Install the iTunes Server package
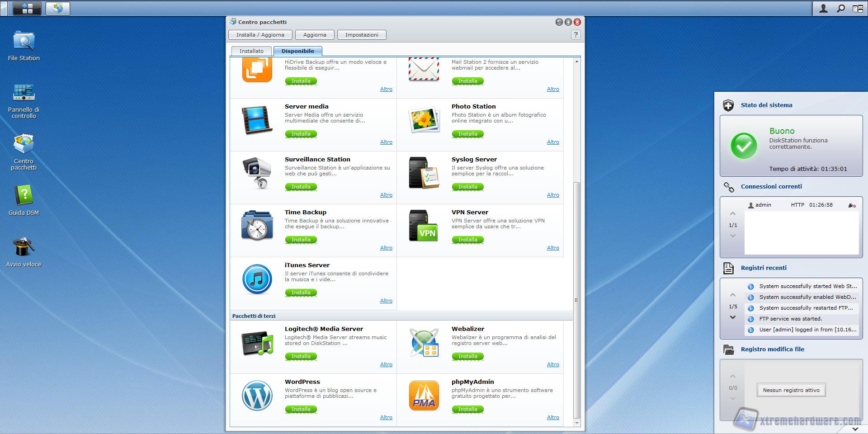The image size is (868, 434). pyautogui.click(x=301, y=292)
